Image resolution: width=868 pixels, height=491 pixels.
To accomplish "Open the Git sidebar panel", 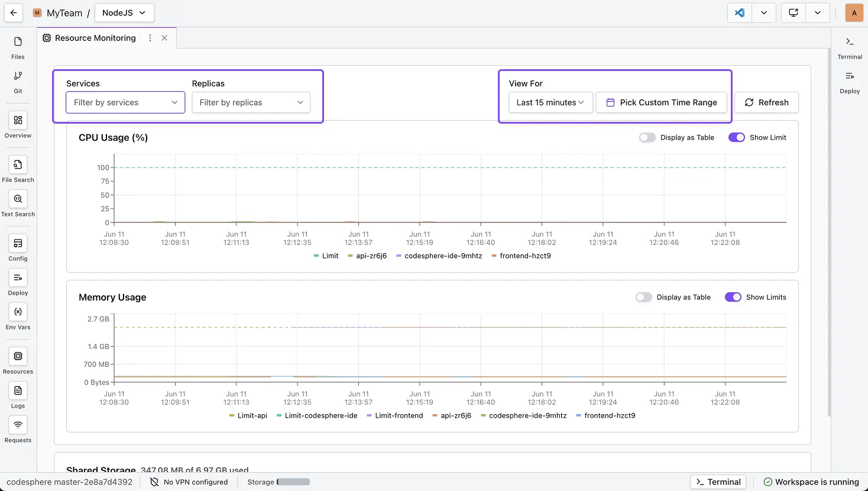I will click(18, 82).
